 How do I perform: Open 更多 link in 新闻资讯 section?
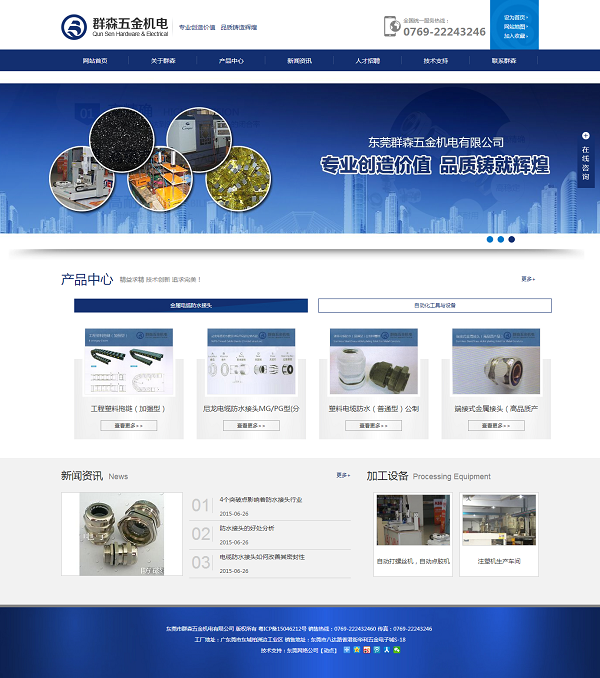343,475
